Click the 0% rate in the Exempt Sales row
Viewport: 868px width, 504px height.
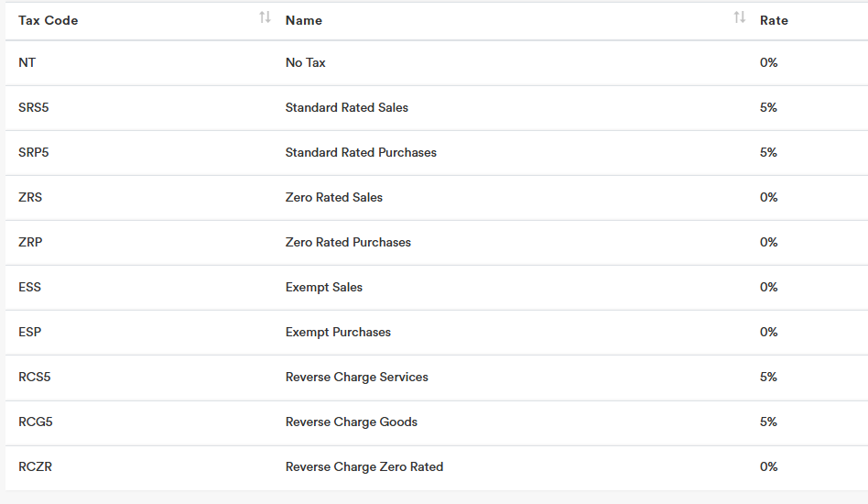(x=768, y=288)
